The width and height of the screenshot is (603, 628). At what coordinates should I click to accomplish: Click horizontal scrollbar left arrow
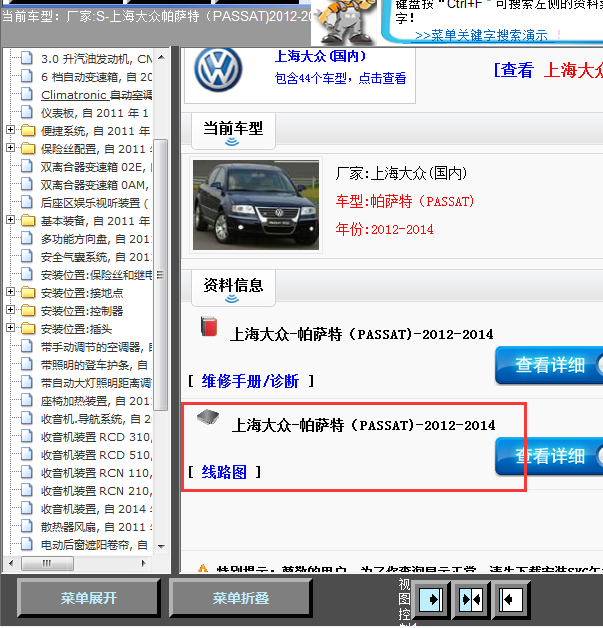[11, 564]
